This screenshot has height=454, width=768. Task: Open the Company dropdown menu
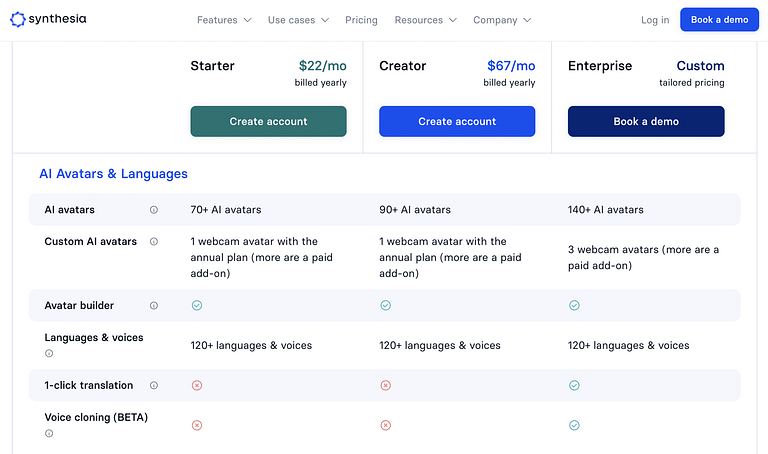[x=502, y=20]
